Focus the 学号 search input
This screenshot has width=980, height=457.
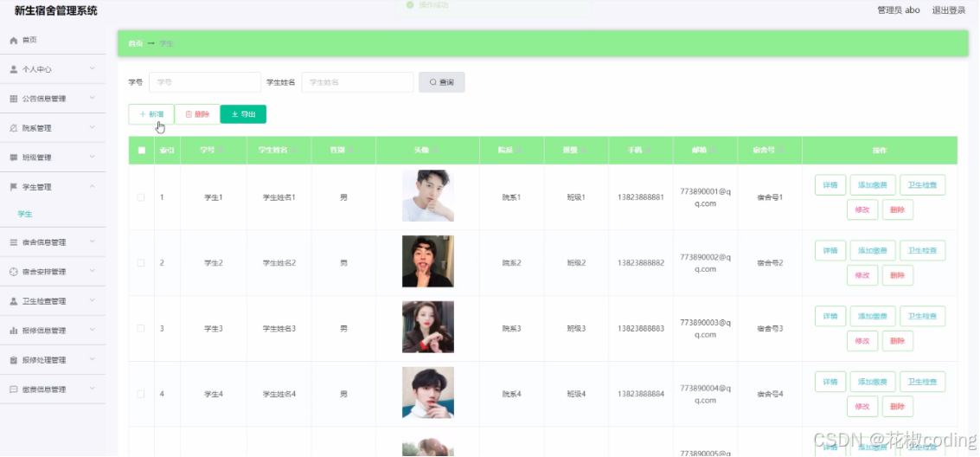(205, 82)
